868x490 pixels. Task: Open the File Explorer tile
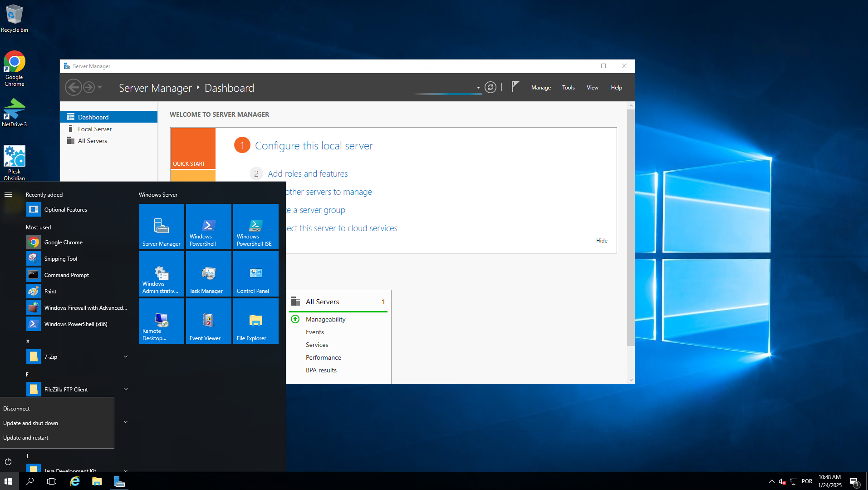tap(256, 321)
